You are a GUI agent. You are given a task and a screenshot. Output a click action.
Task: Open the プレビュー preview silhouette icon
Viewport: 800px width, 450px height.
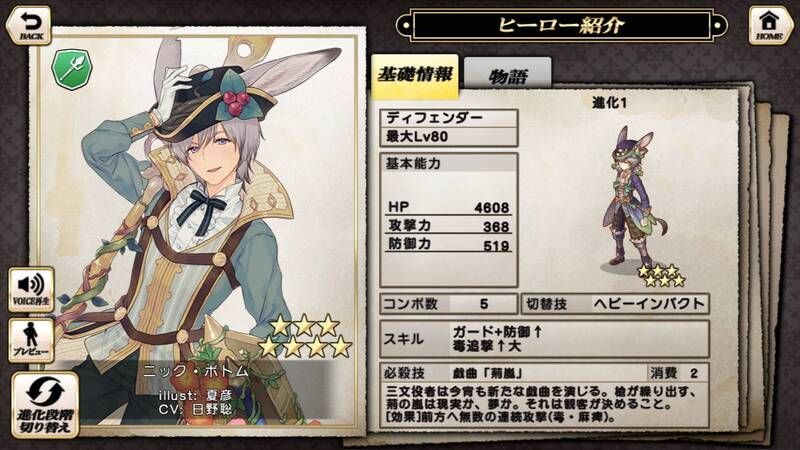[31, 340]
